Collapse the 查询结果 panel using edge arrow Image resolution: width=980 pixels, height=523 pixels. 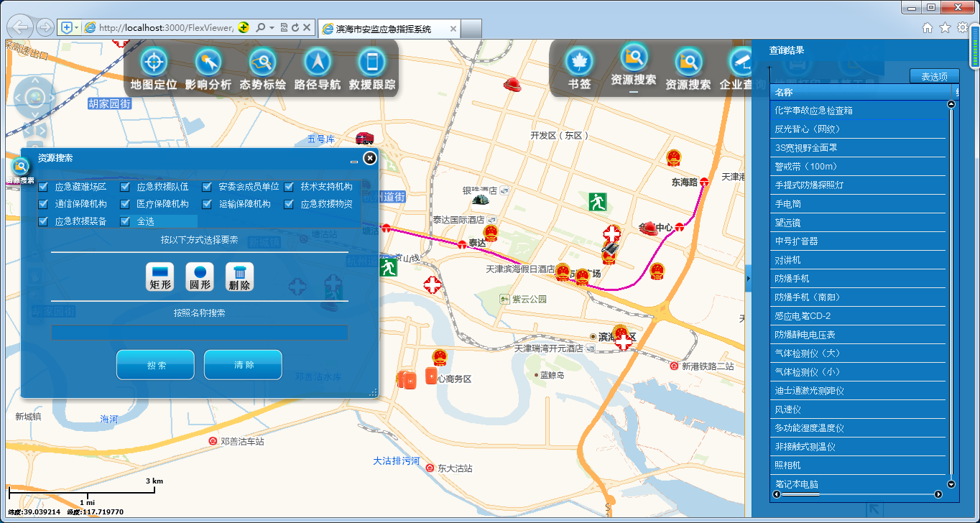[x=748, y=278]
